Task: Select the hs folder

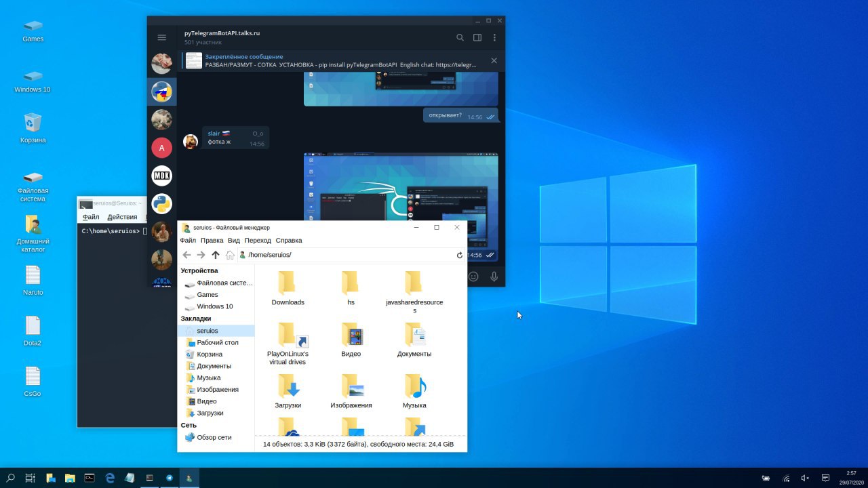Action: (351, 289)
